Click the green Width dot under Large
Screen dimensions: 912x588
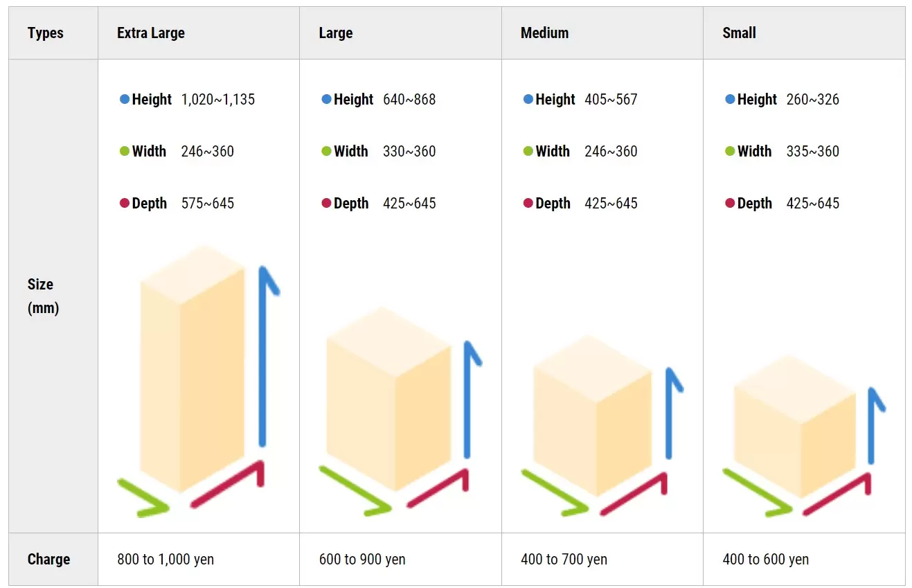tap(326, 151)
